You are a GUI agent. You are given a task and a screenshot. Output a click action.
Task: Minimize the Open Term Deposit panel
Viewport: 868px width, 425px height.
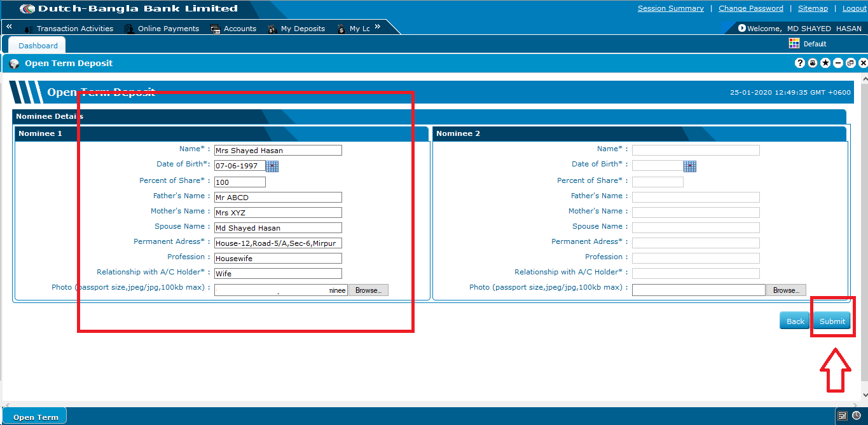(x=837, y=63)
